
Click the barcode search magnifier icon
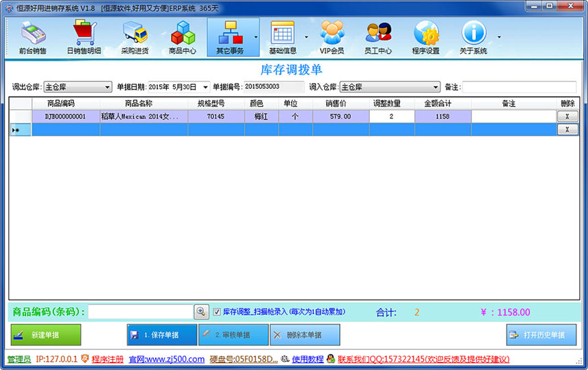(x=201, y=312)
